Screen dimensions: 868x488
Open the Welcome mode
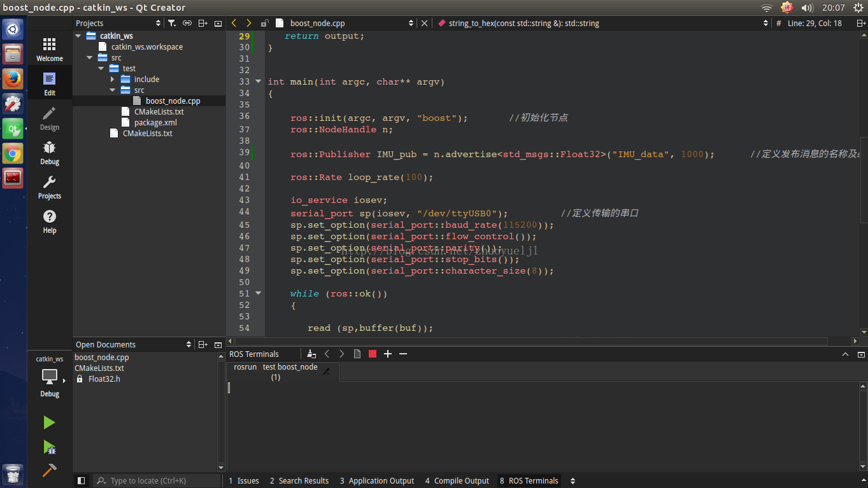point(49,49)
